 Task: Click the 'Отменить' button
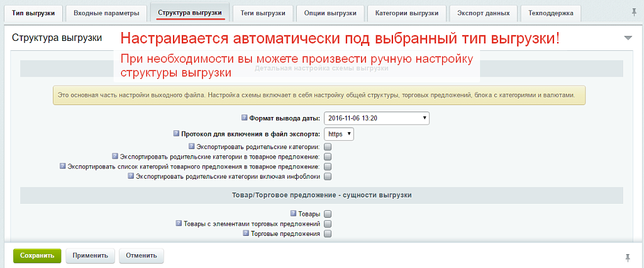pos(142,256)
